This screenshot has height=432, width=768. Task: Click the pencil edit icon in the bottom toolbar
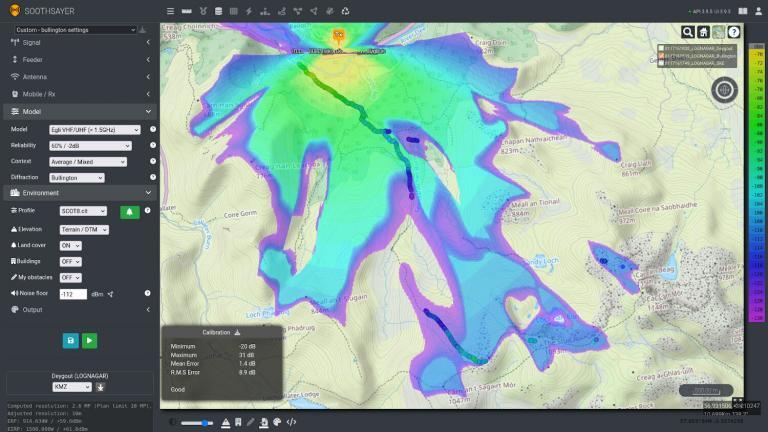coord(250,422)
